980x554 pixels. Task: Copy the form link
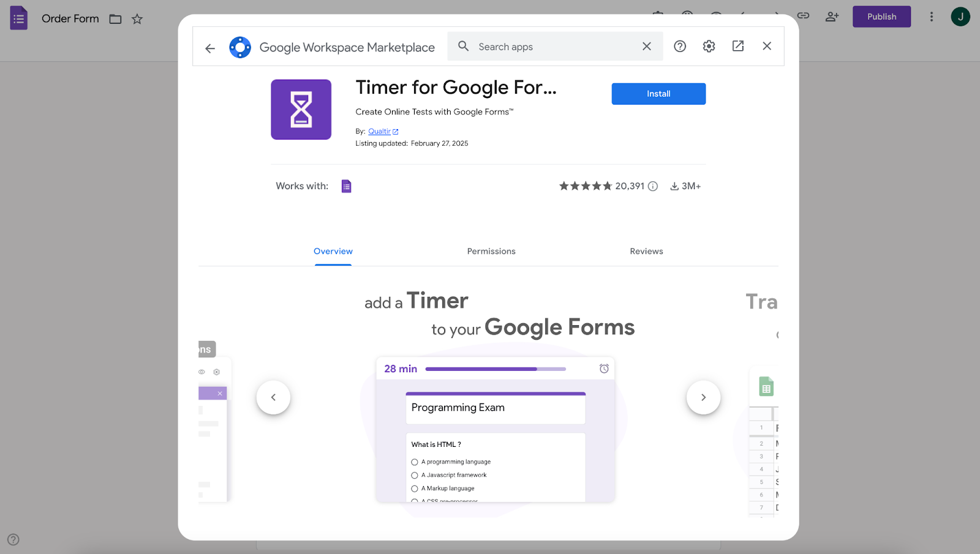click(803, 16)
